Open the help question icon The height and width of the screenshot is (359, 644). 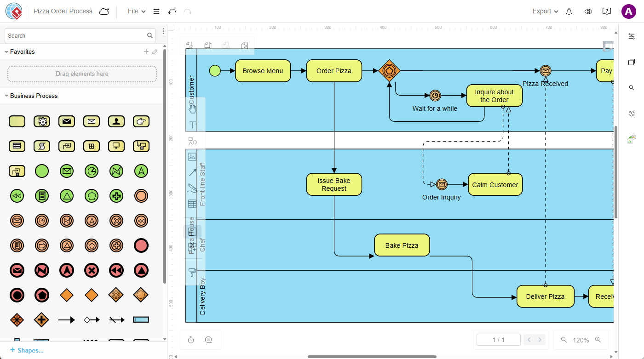(x=607, y=11)
